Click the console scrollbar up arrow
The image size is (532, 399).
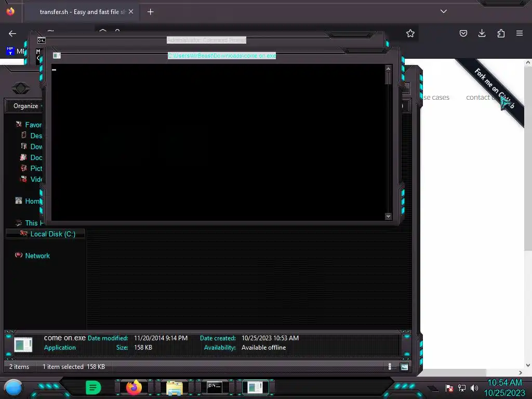(x=388, y=69)
